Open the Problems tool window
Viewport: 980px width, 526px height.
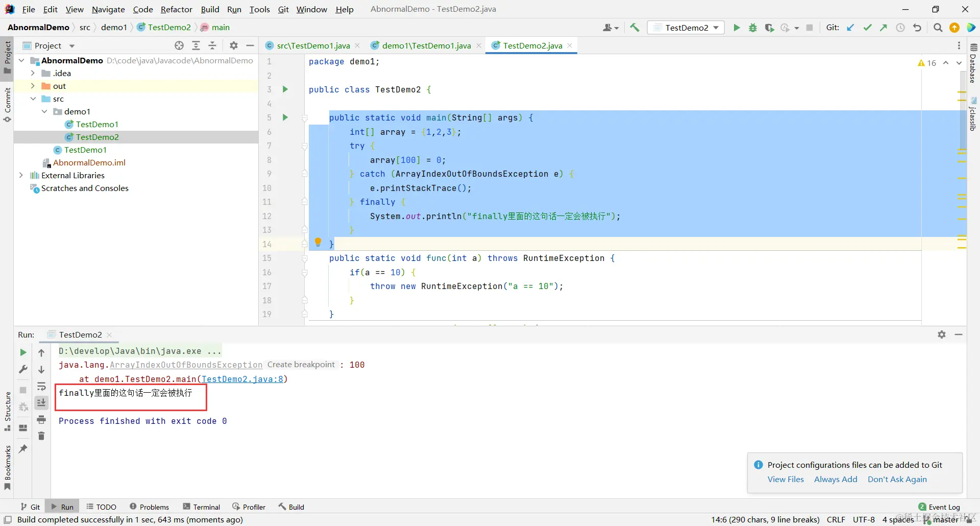tap(149, 507)
